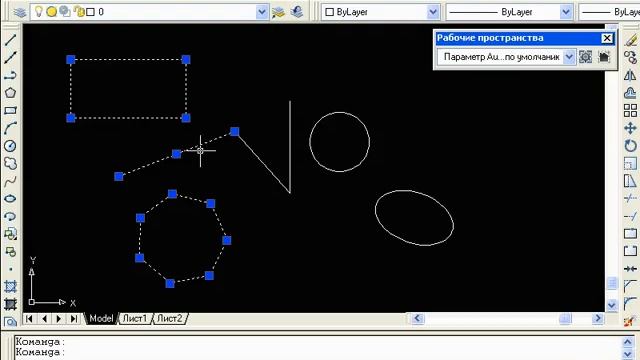Go to previous layout tab button
The height and width of the screenshot is (360, 640).
click(x=44, y=318)
